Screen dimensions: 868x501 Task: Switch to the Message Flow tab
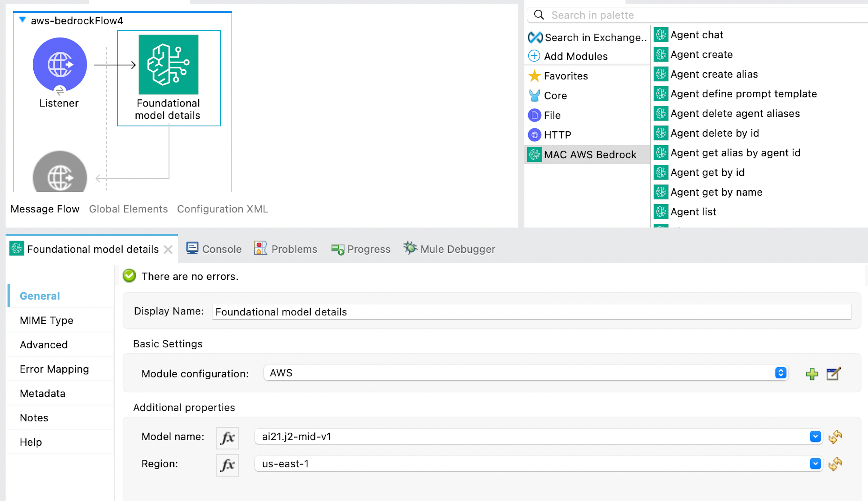click(x=45, y=209)
